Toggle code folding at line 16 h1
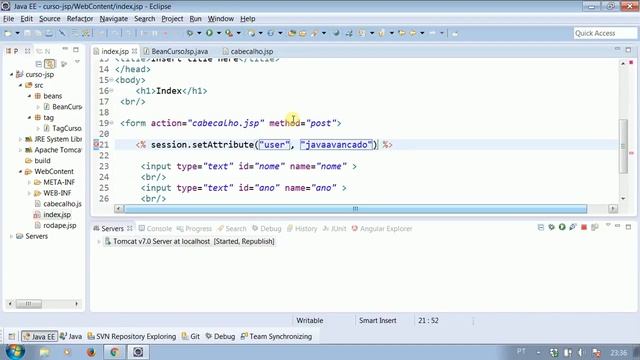This screenshot has height=360, width=640. point(111,91)
